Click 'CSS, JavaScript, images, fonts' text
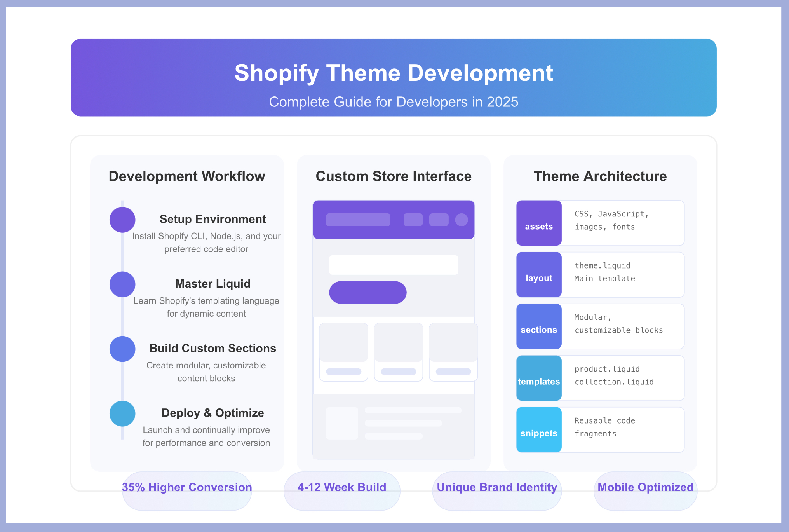 (612, 220)
